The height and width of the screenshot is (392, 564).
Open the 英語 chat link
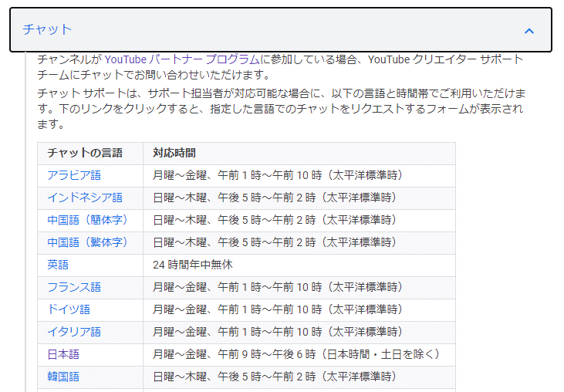click(58, 265)
